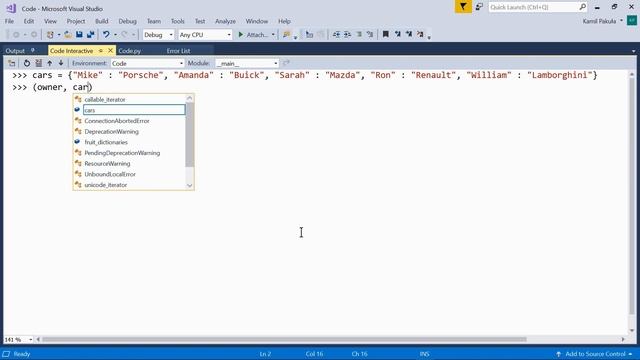The width and height of the screenshot is (640, 360).
Task: Click the Redo arrow icon
Action: (x=124, y=35)
